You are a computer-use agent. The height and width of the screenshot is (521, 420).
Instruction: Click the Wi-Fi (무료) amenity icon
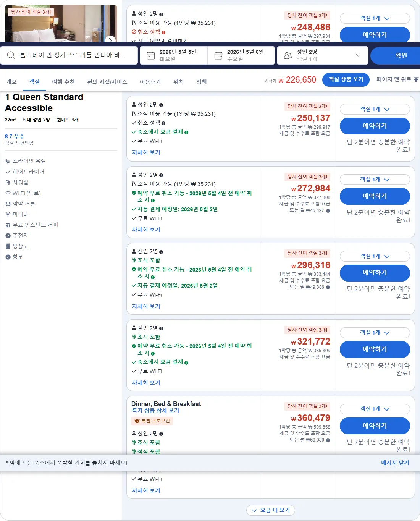(x=8, y=193)
